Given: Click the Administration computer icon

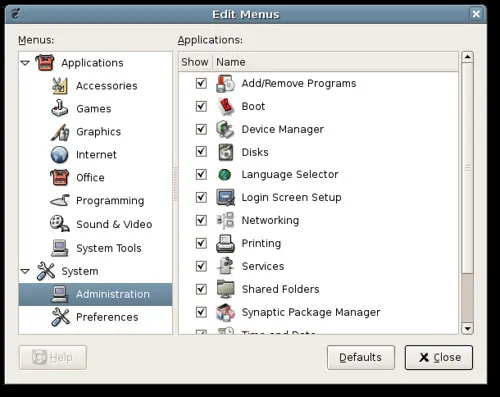Looking at the screenshot, I should pyautogui.click(x=60, y=294).
